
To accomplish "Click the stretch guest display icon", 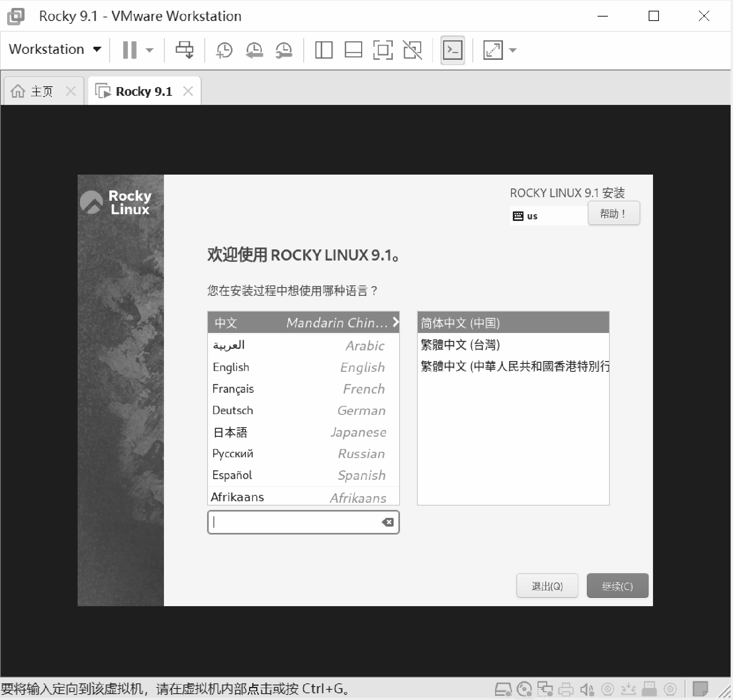I will pos(493,50).
